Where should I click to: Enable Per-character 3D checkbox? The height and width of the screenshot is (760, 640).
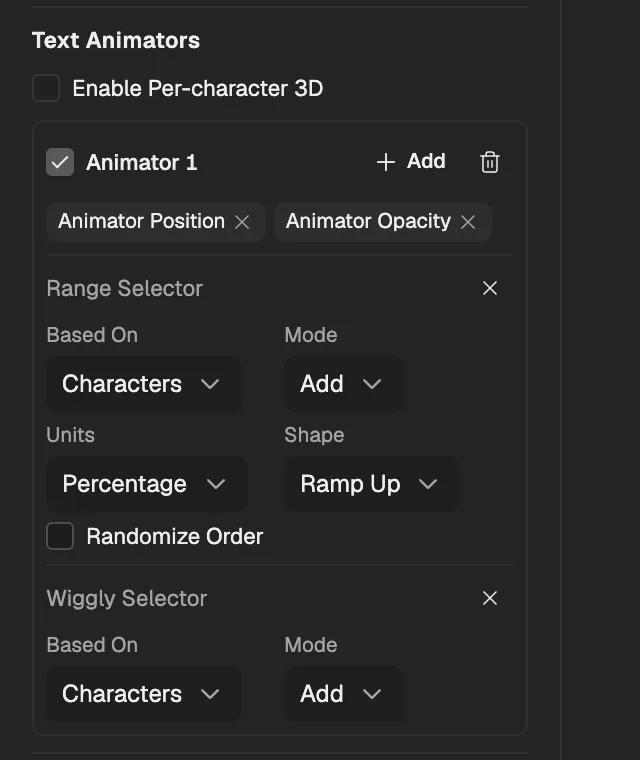tap(46, 88)
